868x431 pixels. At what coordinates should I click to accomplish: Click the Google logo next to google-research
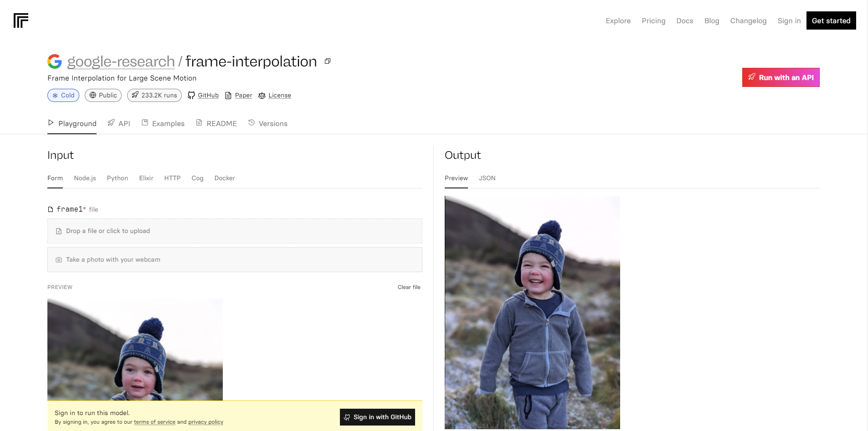(x=55, y=61)
